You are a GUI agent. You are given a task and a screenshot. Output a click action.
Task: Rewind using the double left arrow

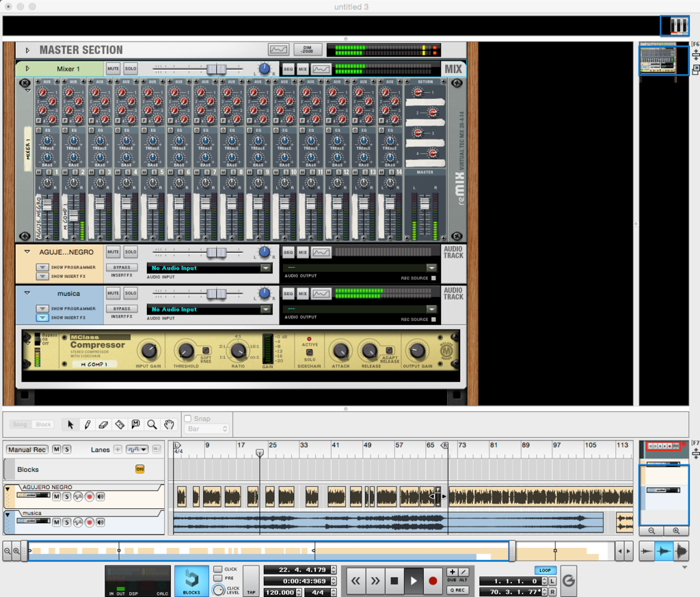point(355,581)
